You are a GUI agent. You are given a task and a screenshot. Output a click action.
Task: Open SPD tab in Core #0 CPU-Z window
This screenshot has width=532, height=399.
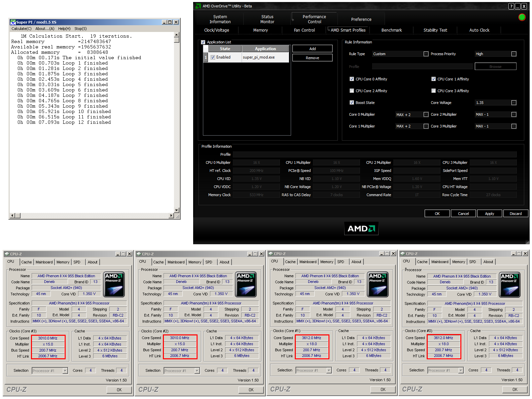pos(472,262)
